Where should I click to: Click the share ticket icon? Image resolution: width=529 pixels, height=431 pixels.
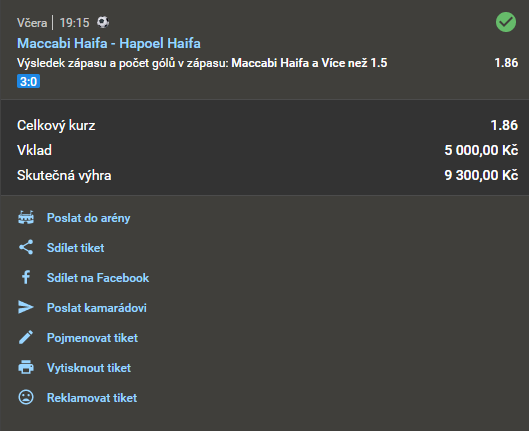pyautogui.click(x=26, y=248)
